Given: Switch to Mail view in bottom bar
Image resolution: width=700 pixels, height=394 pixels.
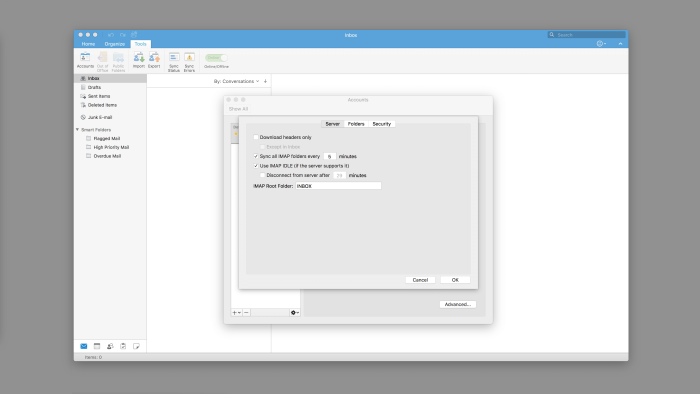Looking at the screenshot, I should click(x=83, y=346).
